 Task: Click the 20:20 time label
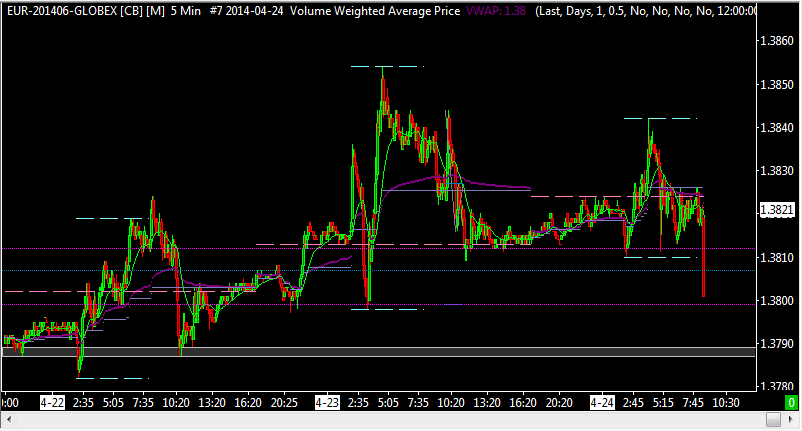pyautogui.click(x=559, y=403)
